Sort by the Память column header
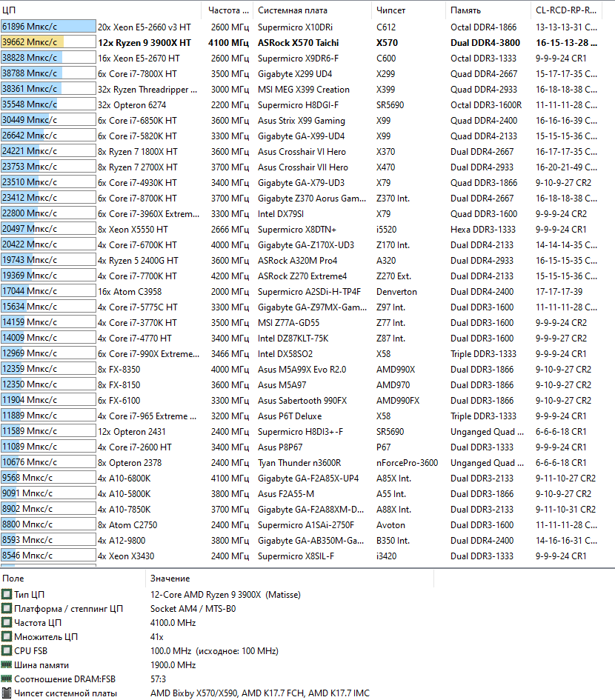 (x=488, y=10)
